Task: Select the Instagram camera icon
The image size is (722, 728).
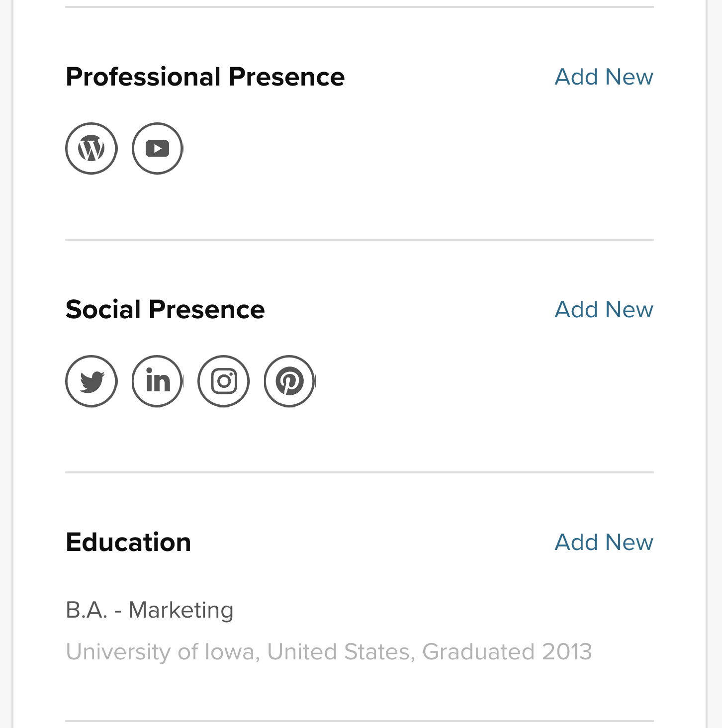Action: click(x=224, y=381)
